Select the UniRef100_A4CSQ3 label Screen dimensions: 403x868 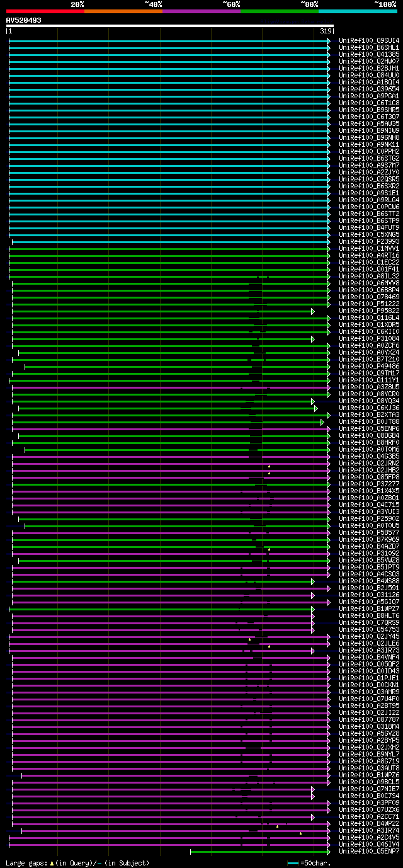coord(369,574)
